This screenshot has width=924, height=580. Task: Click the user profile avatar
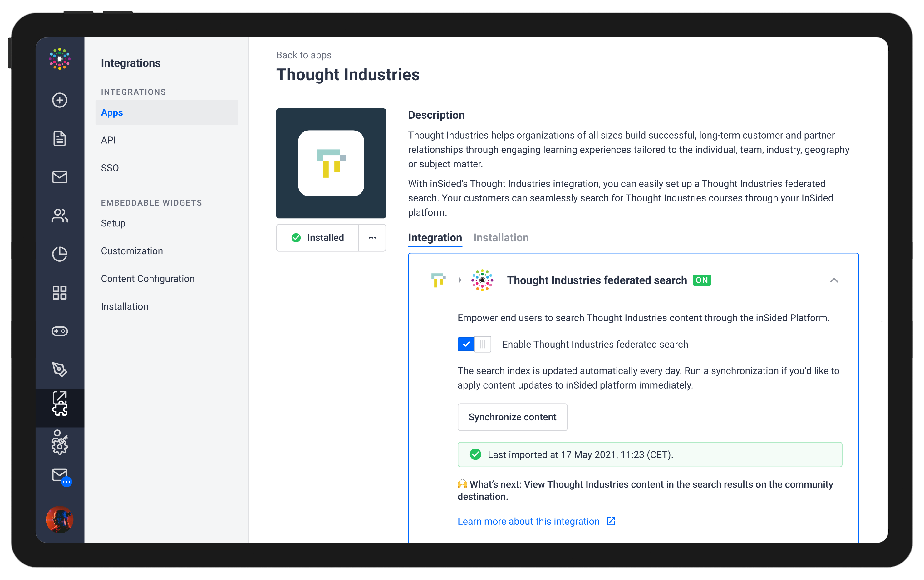click(59, 519)
